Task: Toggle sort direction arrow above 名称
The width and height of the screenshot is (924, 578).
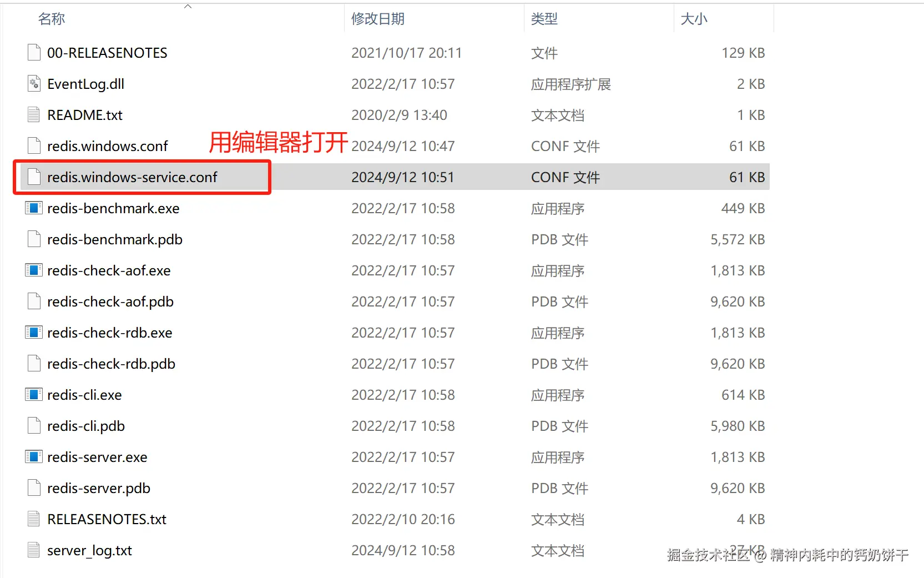Action: (x=188, y=6)
